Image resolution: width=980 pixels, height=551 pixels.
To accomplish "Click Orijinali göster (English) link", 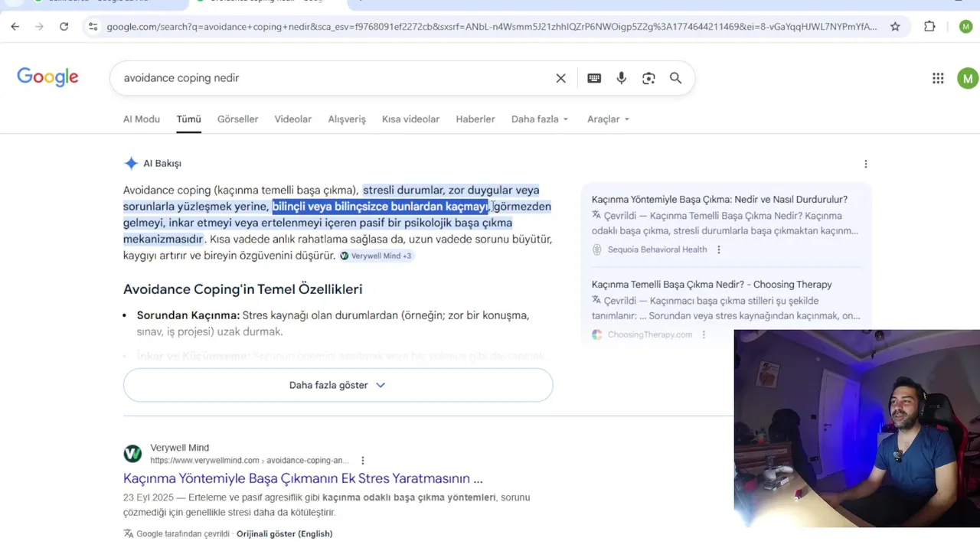I will [284, 533].
